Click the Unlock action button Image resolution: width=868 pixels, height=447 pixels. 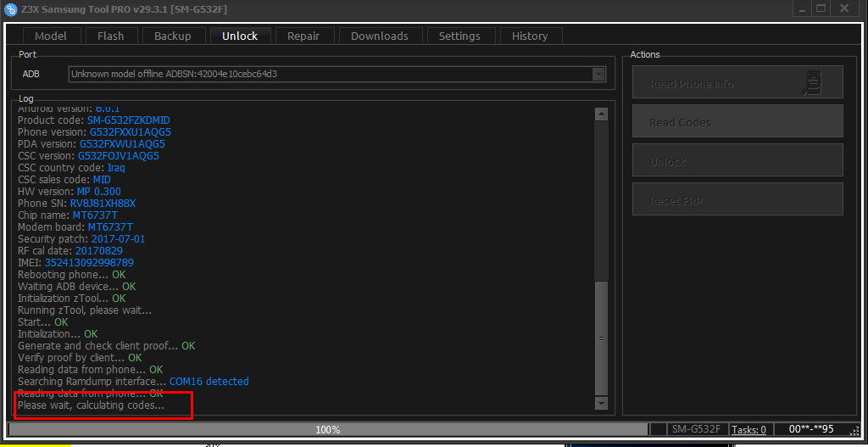(x=737, y=160)
